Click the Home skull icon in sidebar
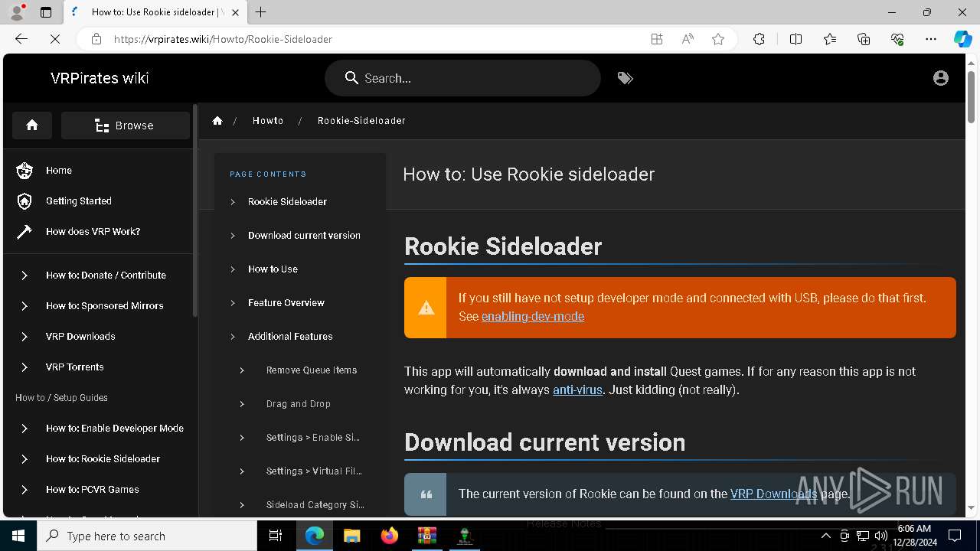The width and height of the screenshot is (980, 551). coord(24,171)
